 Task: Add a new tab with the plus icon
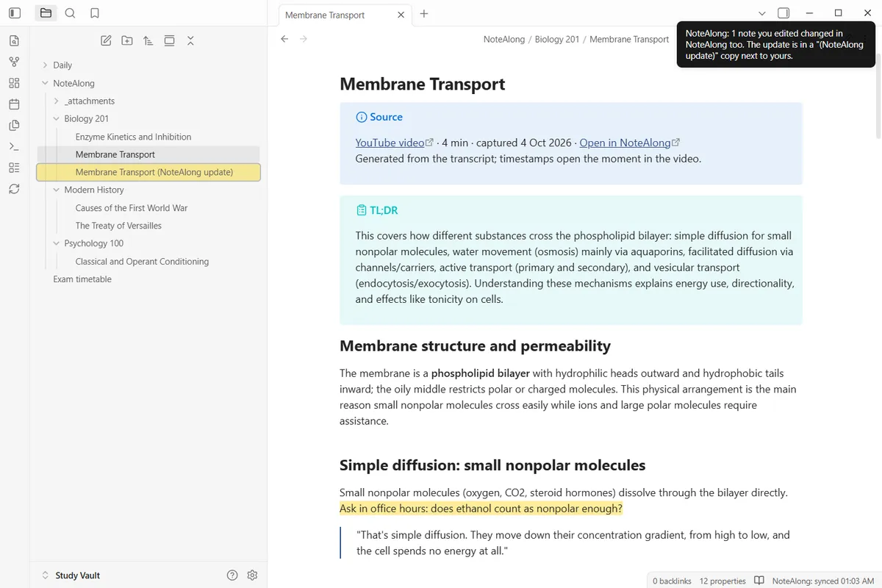424,14
